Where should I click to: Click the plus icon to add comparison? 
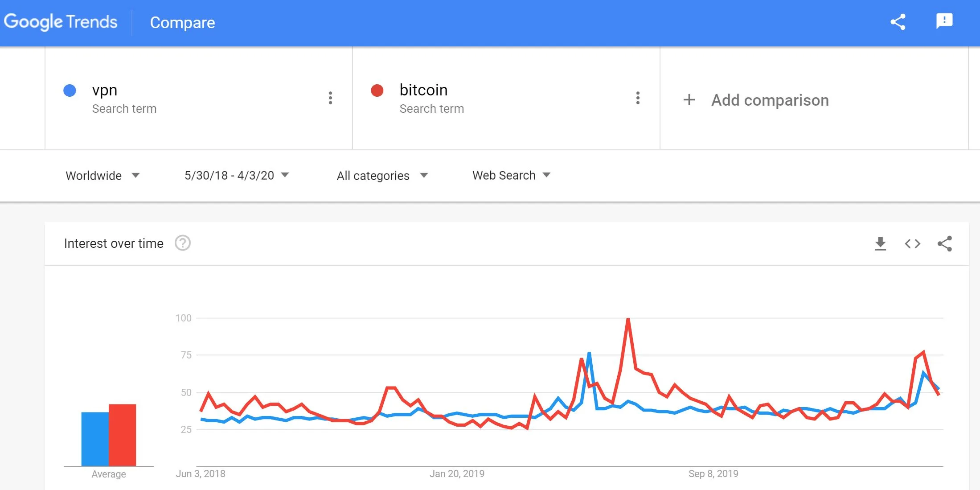689,100
